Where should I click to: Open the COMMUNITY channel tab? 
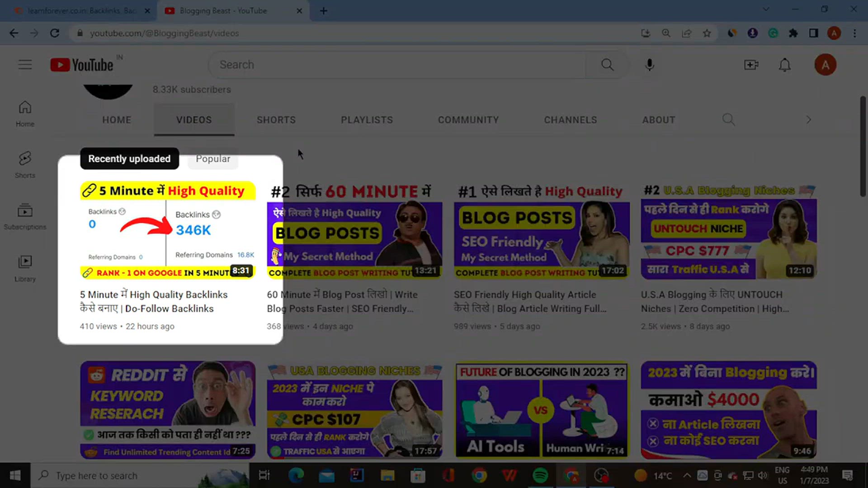(468, 120)
